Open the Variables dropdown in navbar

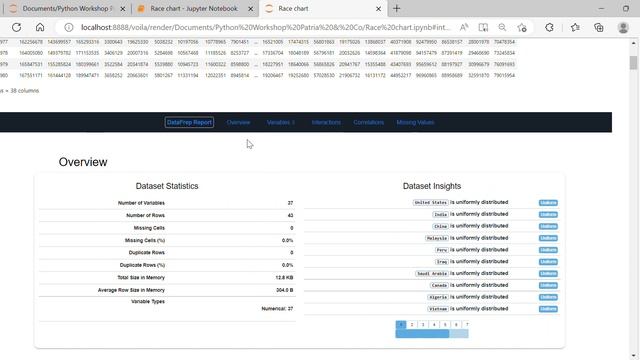pos(280,122)
